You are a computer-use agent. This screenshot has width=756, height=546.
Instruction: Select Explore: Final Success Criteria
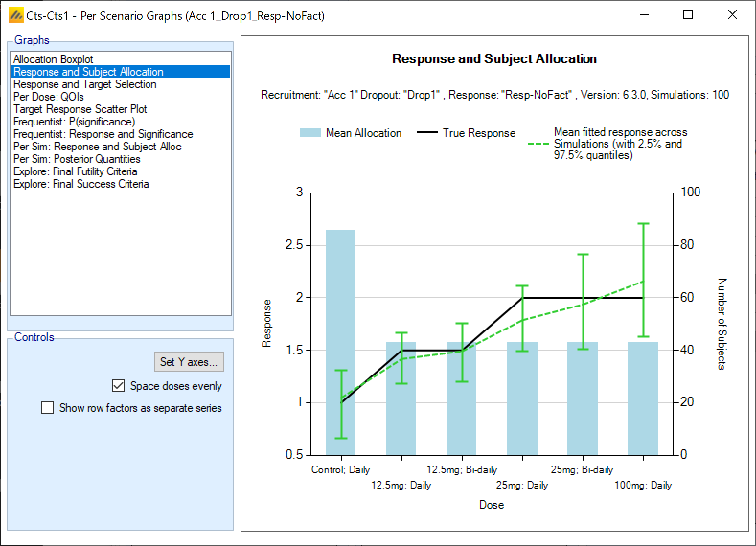[81, 184]
